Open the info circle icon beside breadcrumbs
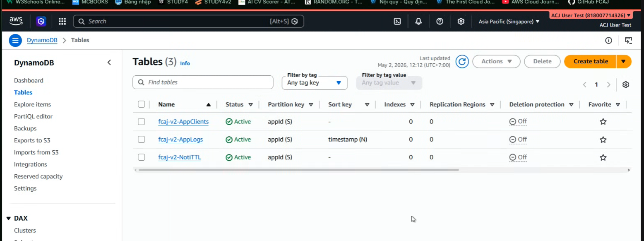 (x=608, y=40)
